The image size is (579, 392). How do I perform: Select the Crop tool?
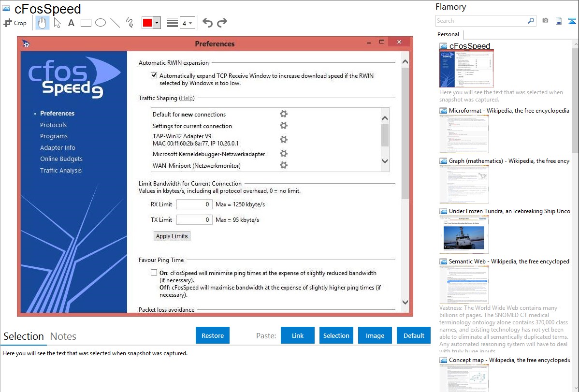coord(15,23)
